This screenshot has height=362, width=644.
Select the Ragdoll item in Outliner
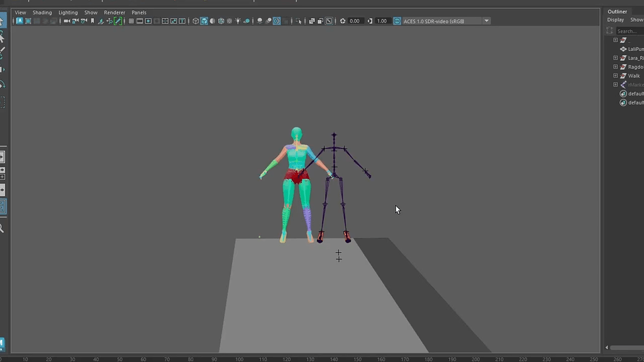[634, 66]
